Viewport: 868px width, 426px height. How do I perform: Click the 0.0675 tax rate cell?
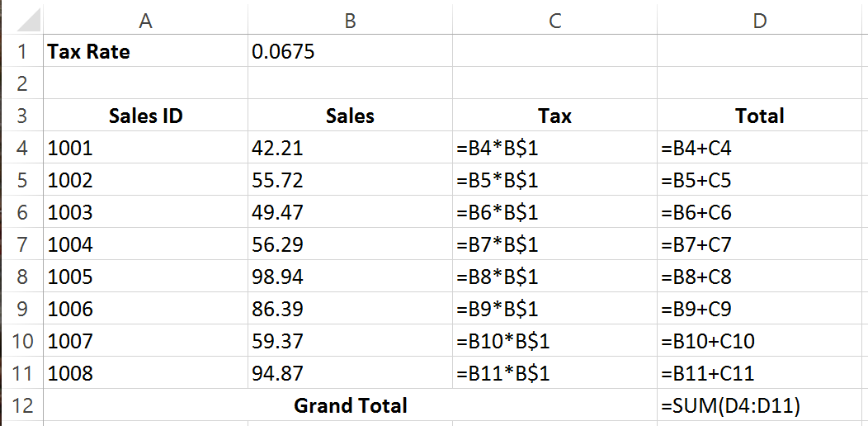[x=350, y=52]
